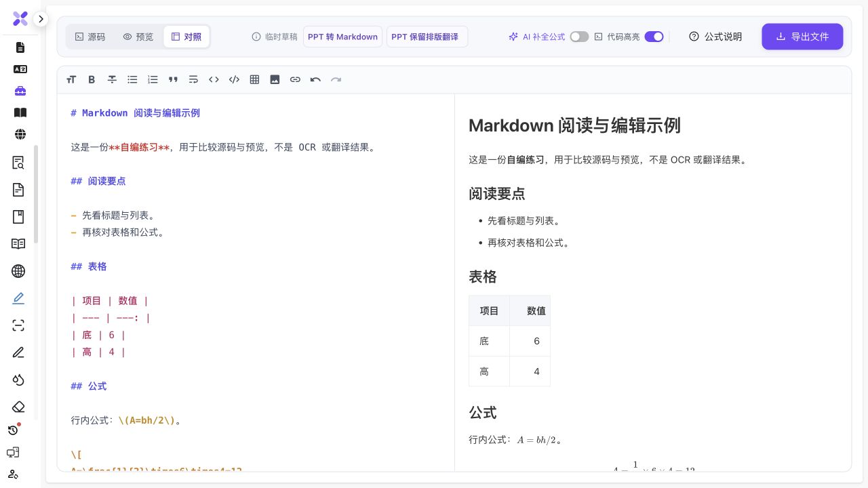
Task: Click the '## 阅读要点' source line
Action: pos(98,181)
